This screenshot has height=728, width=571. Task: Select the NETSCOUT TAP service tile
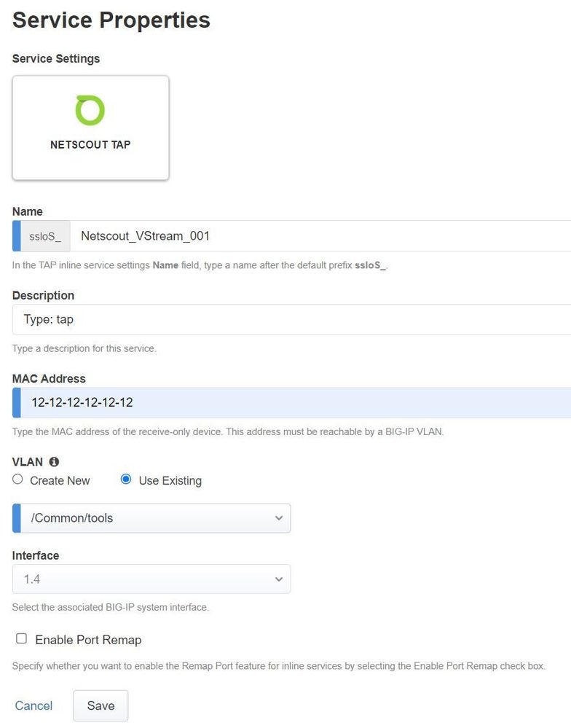90,128
